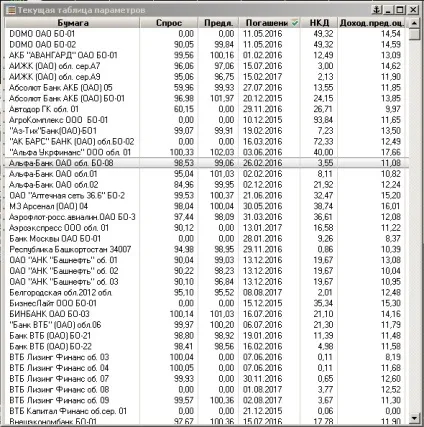Image resolution: width=424 pixels, height=427 pixels.
Task: Sort by the Спрос column header
Action: [x=168, y=23]
